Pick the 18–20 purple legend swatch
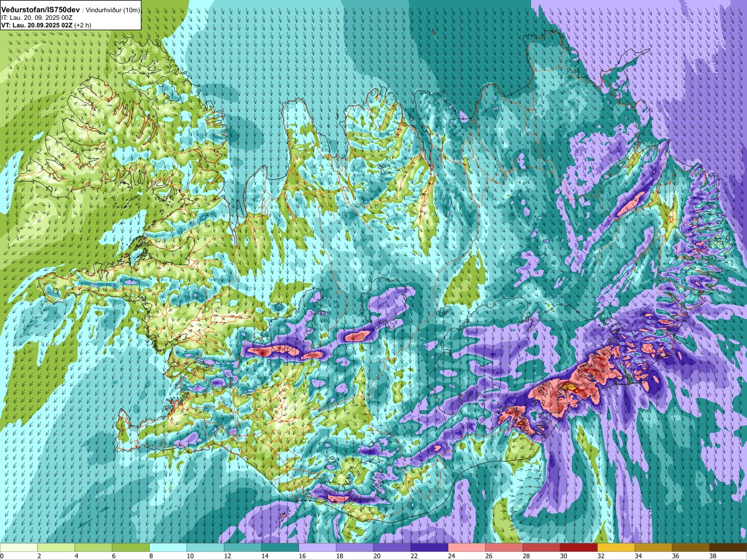 click(355, 548)
